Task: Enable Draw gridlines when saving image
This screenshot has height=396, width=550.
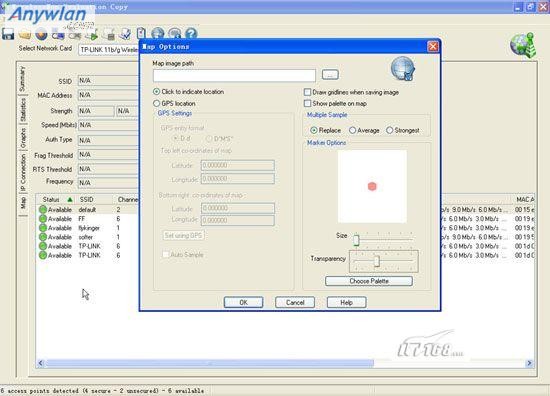Action: pos(307,92)
